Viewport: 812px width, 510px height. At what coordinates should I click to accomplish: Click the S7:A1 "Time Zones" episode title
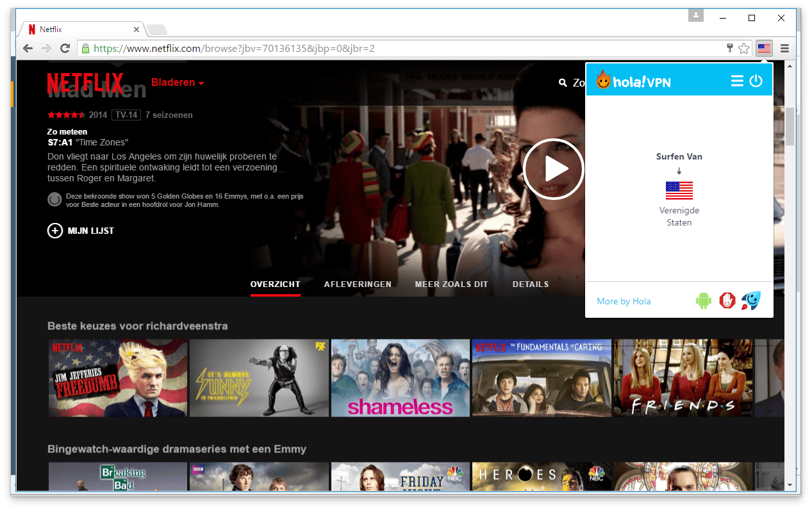coord(88,142)
